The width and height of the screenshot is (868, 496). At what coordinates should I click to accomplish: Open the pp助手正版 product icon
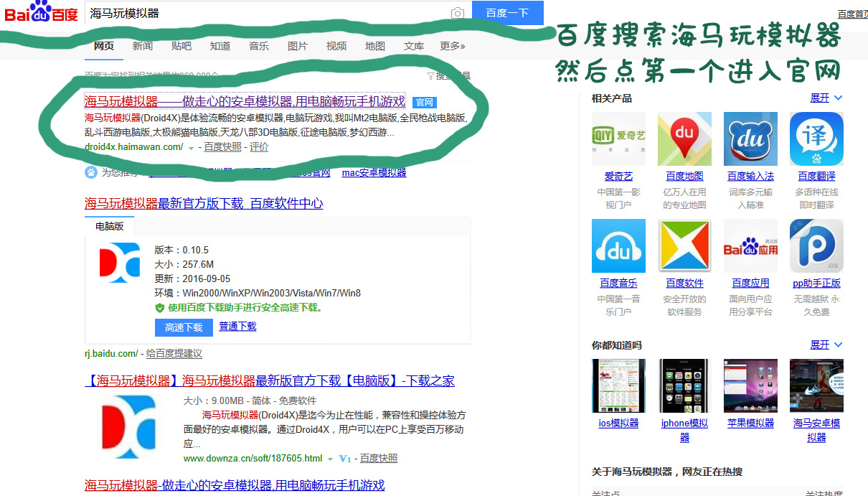(x=816, y=245)
